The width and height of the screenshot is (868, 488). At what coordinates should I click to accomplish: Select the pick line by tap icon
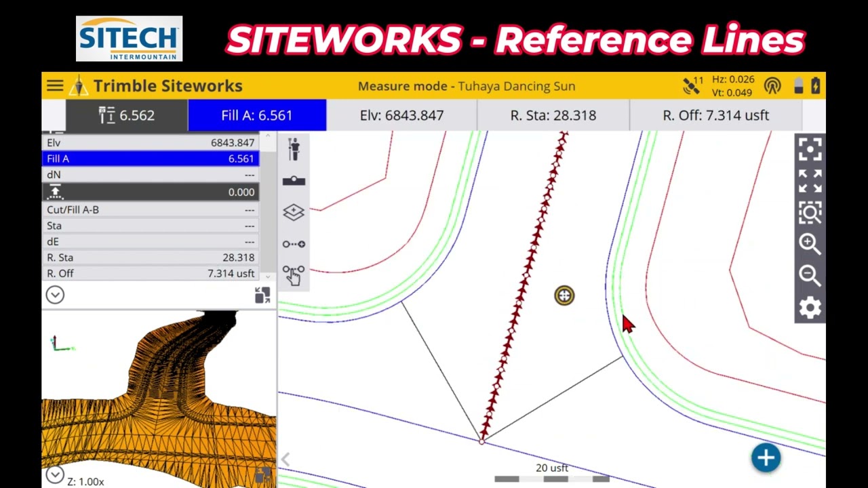pos(294,275)
